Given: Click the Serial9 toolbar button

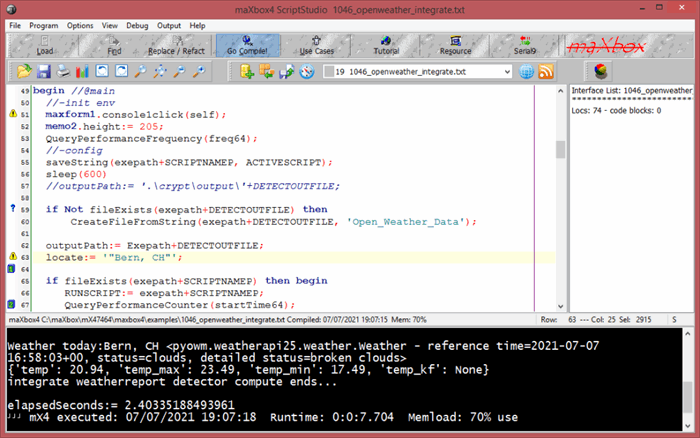Looking at the screenshot, I should click(x=525, y=46).
